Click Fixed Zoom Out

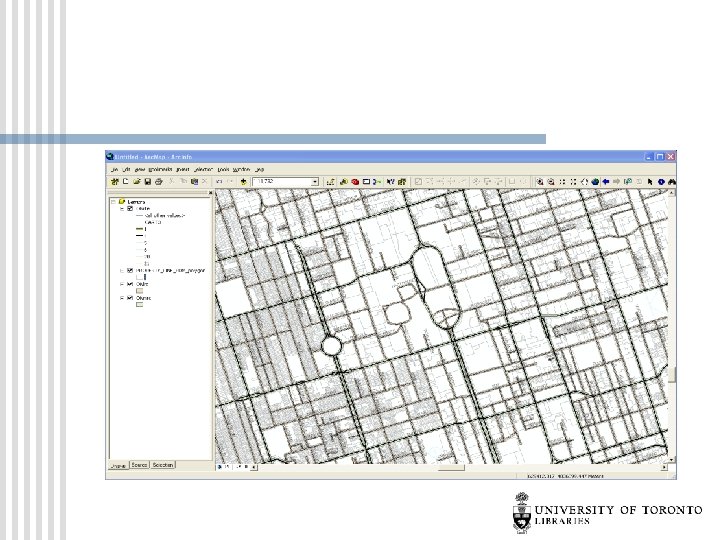(573, 182)
